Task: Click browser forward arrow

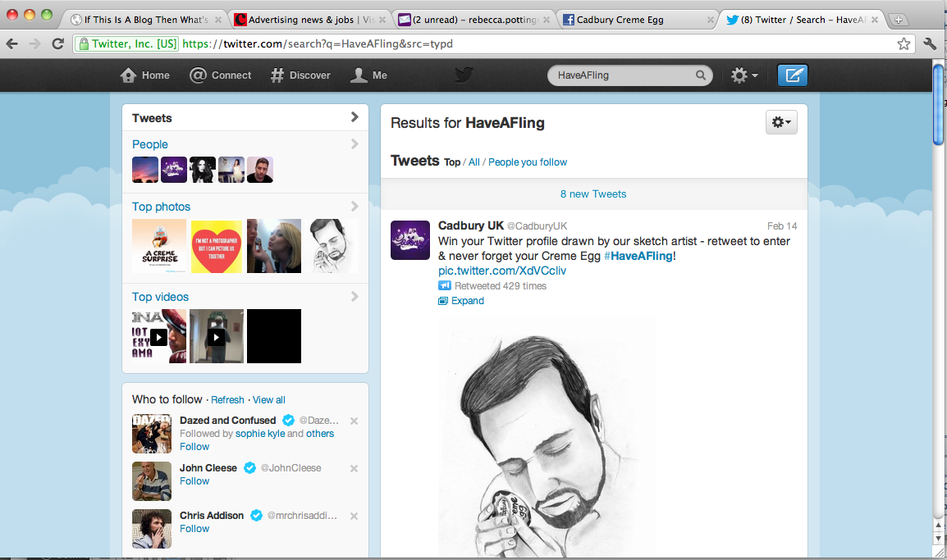Action: pos(34,43)
